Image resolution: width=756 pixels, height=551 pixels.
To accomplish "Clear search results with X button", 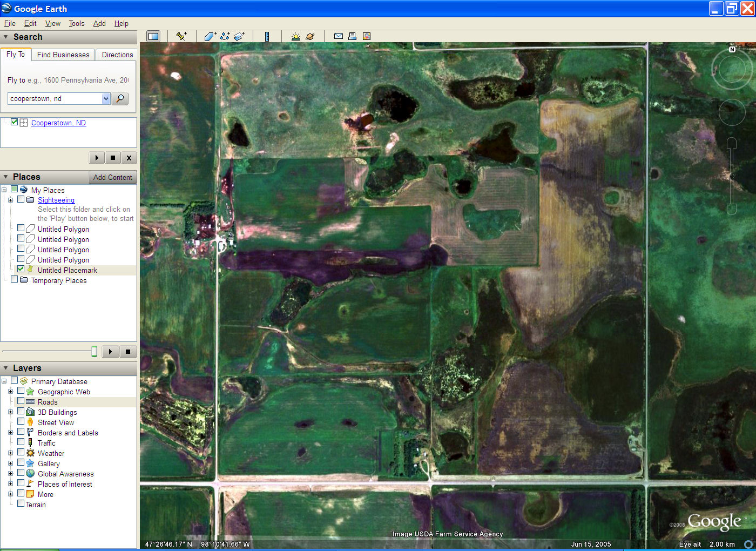I will [129, 158].
